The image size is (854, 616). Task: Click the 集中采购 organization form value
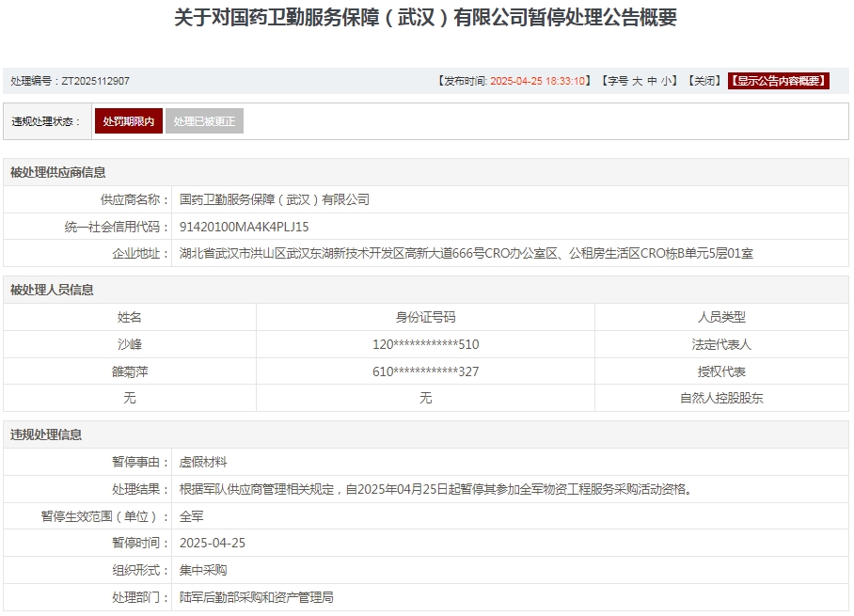(x=203, y=570)
